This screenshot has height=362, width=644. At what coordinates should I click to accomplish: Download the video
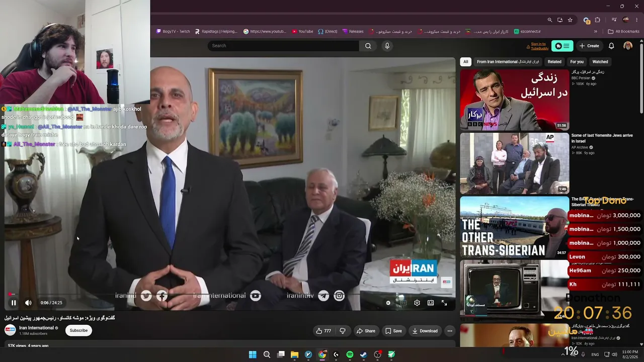click(x=425, y=331)
